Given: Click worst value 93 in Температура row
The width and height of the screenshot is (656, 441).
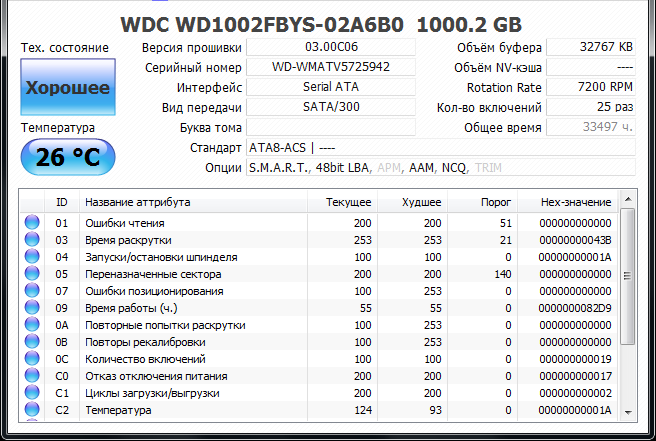Looking at the screenshot, I should pos(435,410).
